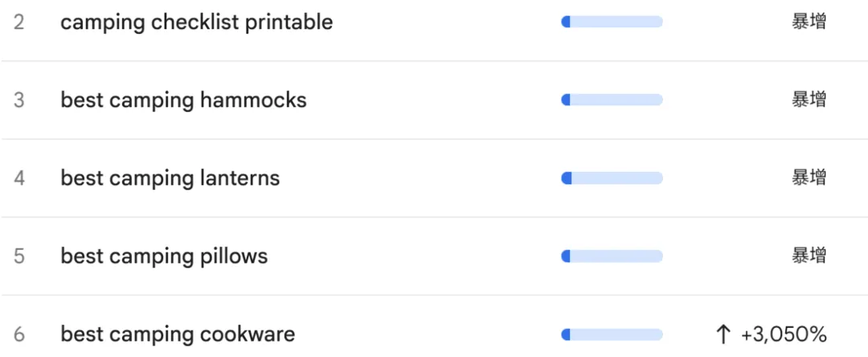Image resolution: width=868 pixels, height=357 pixels.
Task: Select rank number 6 in the list
Action: pyautogui.click(x=18, y=334)
